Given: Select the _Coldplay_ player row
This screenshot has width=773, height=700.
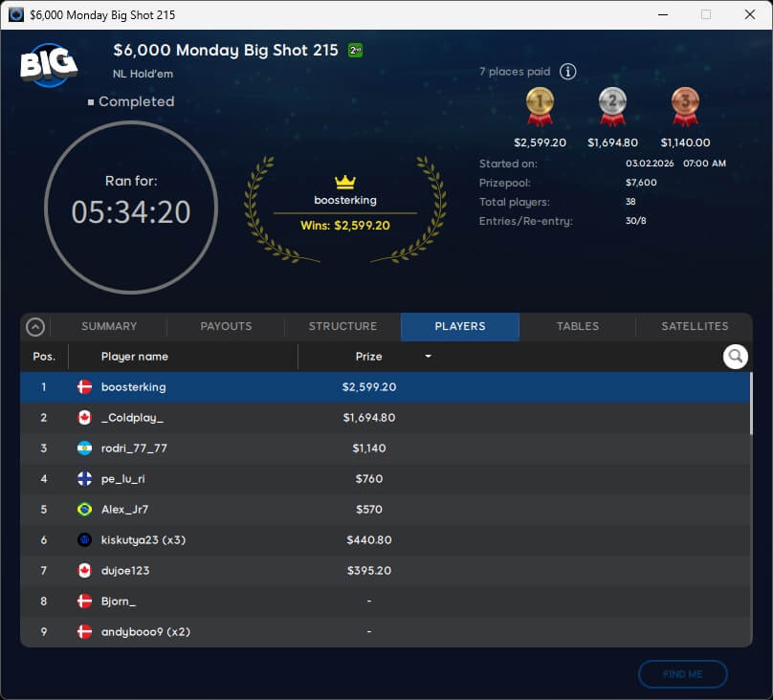Looking at the screenshot, I should [383, 418].
